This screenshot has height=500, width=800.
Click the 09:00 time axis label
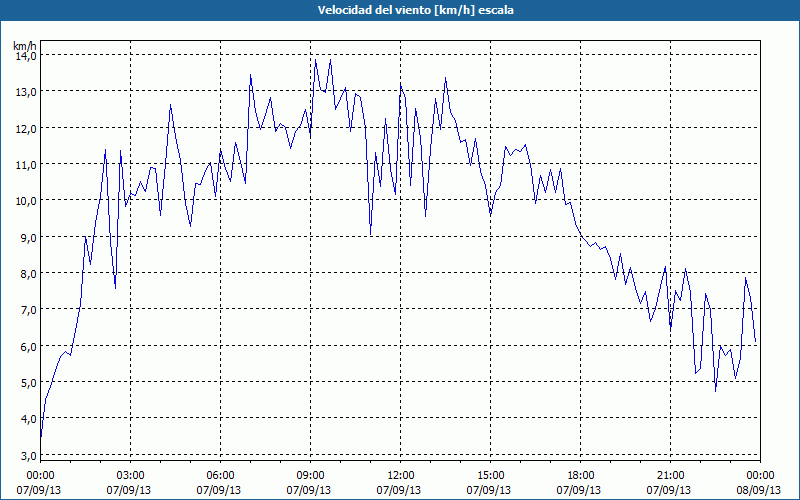pos(310,476)
